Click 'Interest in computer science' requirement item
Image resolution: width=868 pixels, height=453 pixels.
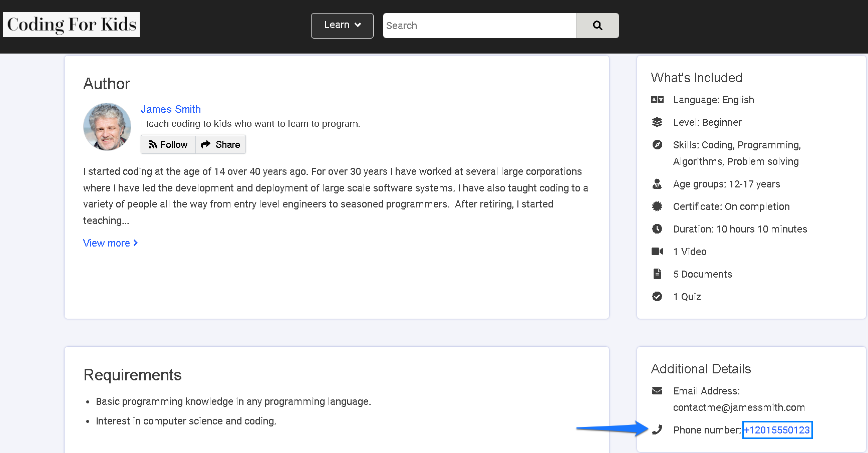(186, 421)
